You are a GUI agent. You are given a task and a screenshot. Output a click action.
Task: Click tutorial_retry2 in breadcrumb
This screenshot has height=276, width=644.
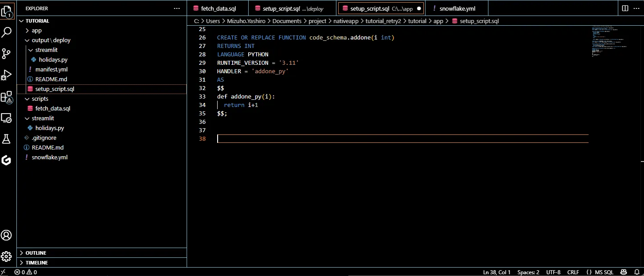click(x=383, y=21)
